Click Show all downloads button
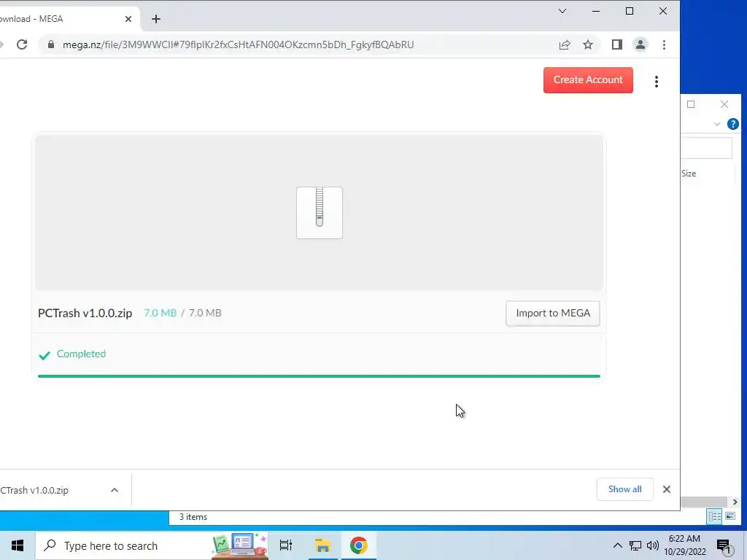 pos(624,489)
